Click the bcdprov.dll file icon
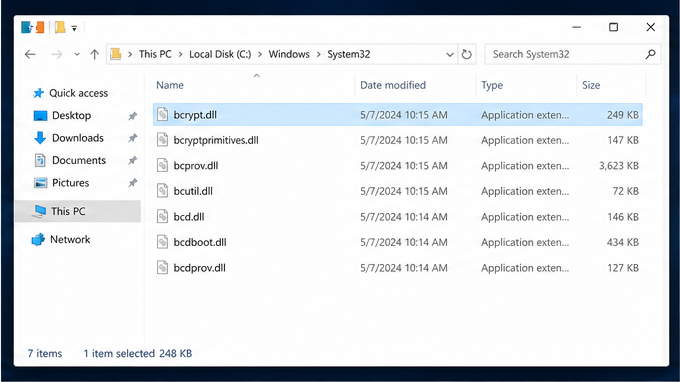 [162, 268]
